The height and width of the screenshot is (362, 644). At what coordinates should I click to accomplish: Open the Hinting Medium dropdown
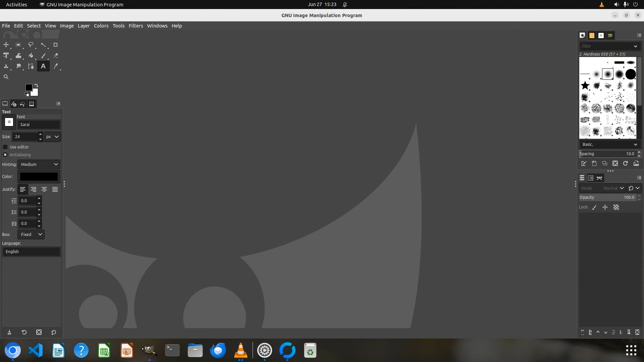point(39,165)
